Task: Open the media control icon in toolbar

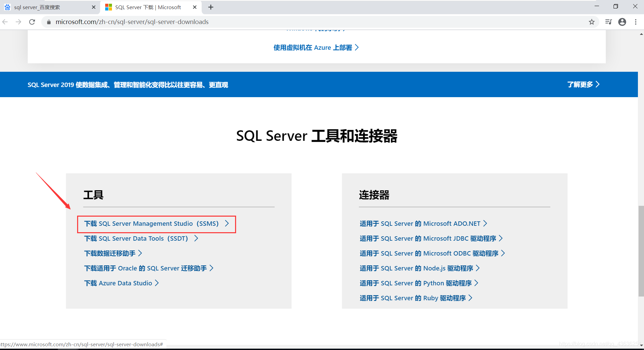Action: (608, 22)
